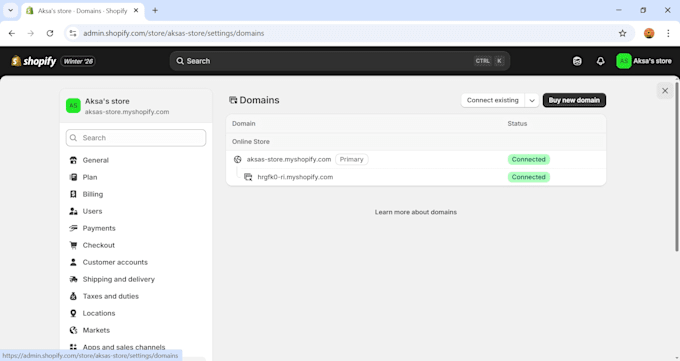Go back in browser
Viewport: 680px width, 361px height.
(x=12, y=33)
